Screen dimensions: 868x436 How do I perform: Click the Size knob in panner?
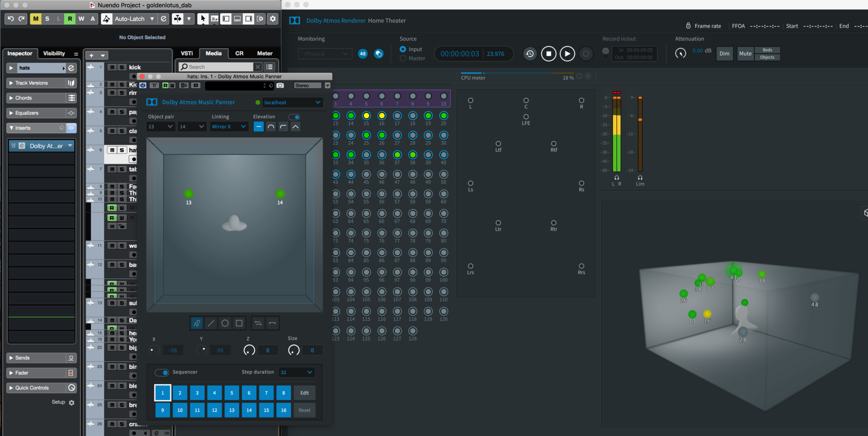point(294,350)
